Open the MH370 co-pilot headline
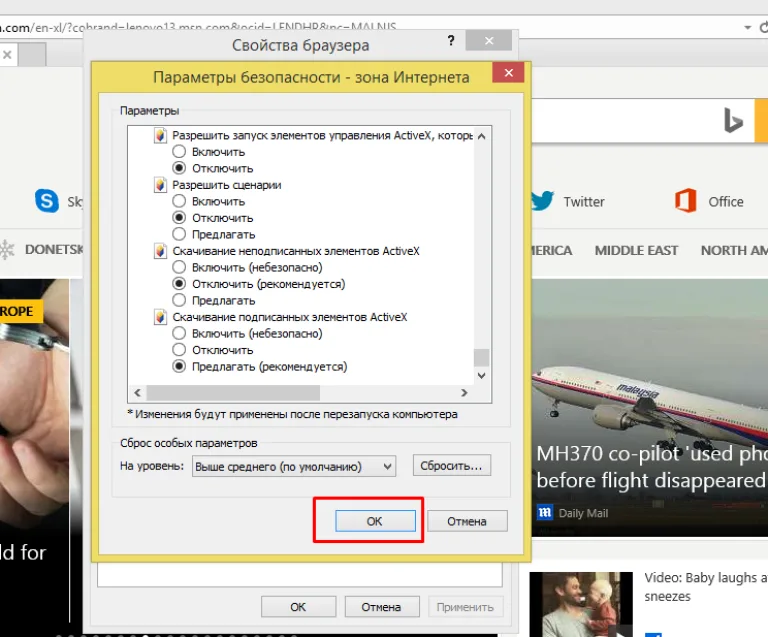Viewport: 768px width, 637px height. coord(652,467)
